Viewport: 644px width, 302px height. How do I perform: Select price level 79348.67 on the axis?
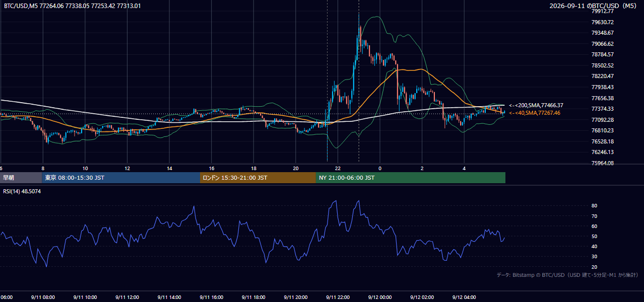603,33
